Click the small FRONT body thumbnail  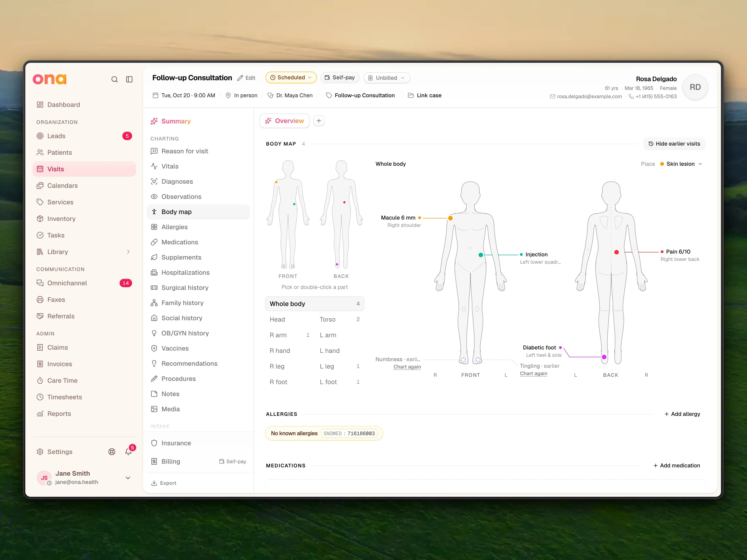pyautogui.click(x=288, y=214)
